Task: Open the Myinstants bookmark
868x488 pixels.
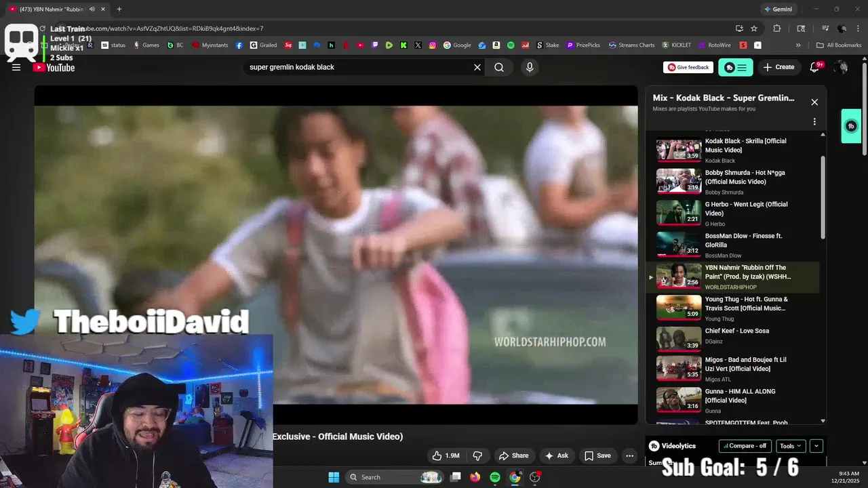Action: click(x=210, y=45)
